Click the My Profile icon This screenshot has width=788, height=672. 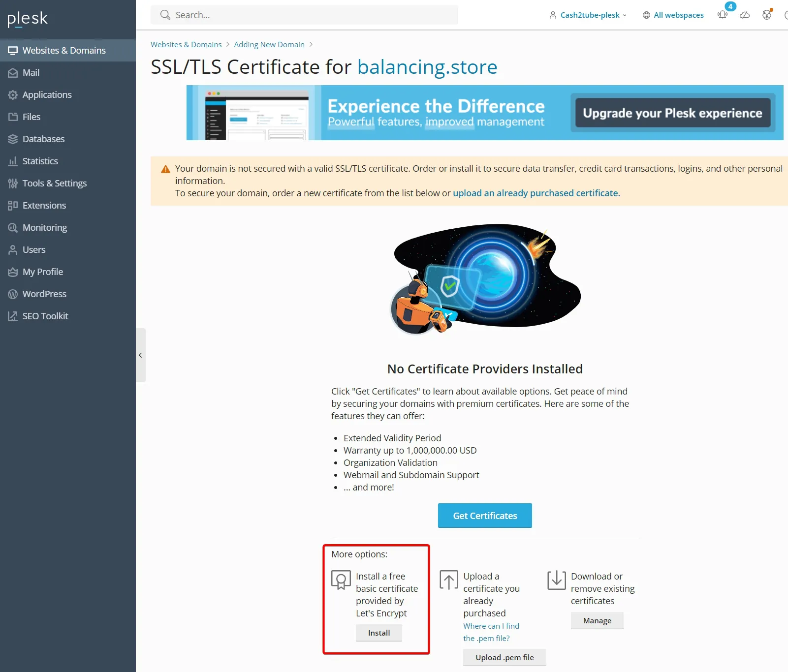pos(13,272)
